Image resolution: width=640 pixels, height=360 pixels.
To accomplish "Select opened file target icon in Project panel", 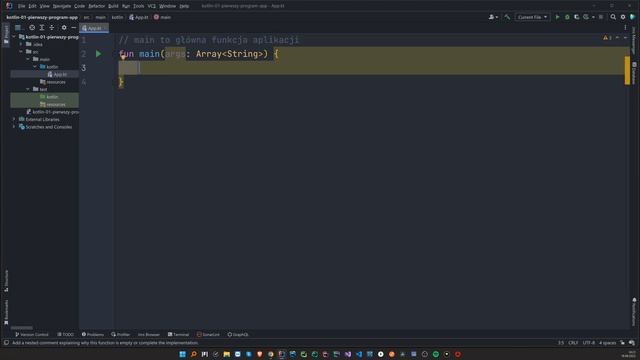I will point(32,28).
